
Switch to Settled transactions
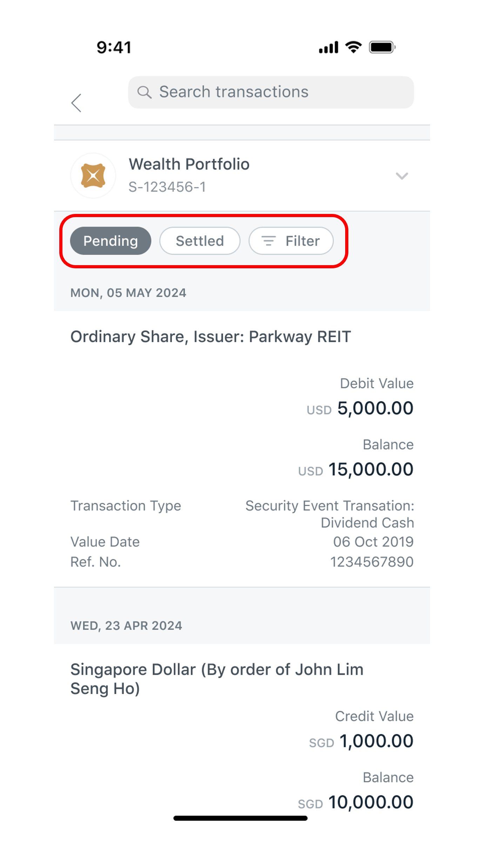click(x=200, y=241)
